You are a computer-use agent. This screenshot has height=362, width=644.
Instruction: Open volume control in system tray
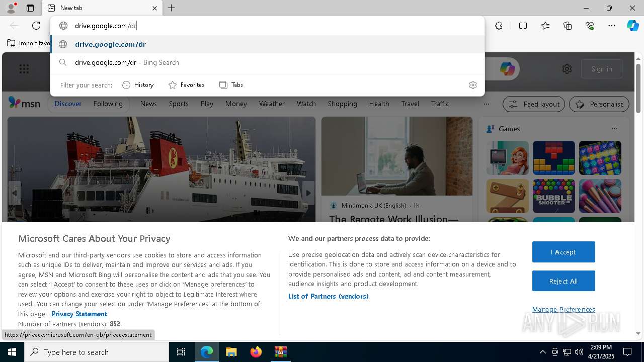pos(579,352)
